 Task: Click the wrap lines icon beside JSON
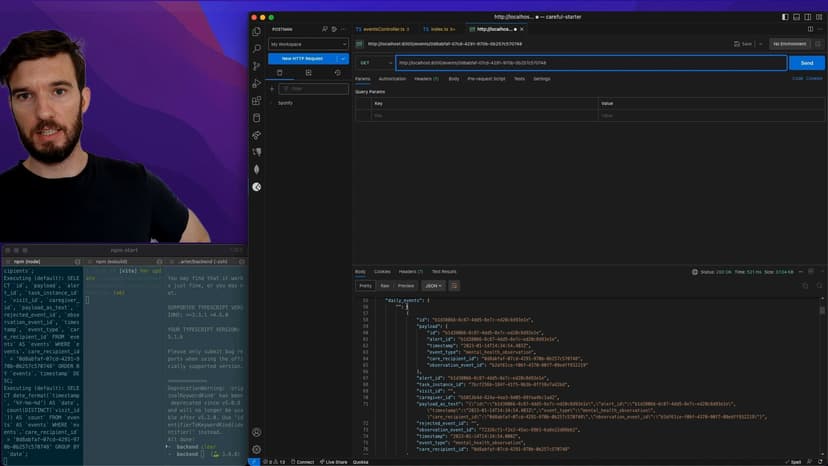(453, 285)
